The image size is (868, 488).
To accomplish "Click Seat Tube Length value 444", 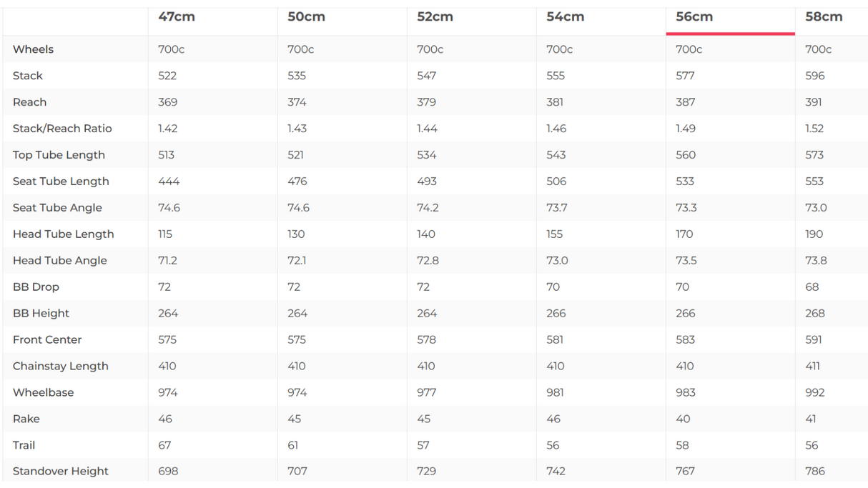I will [169, 181].
